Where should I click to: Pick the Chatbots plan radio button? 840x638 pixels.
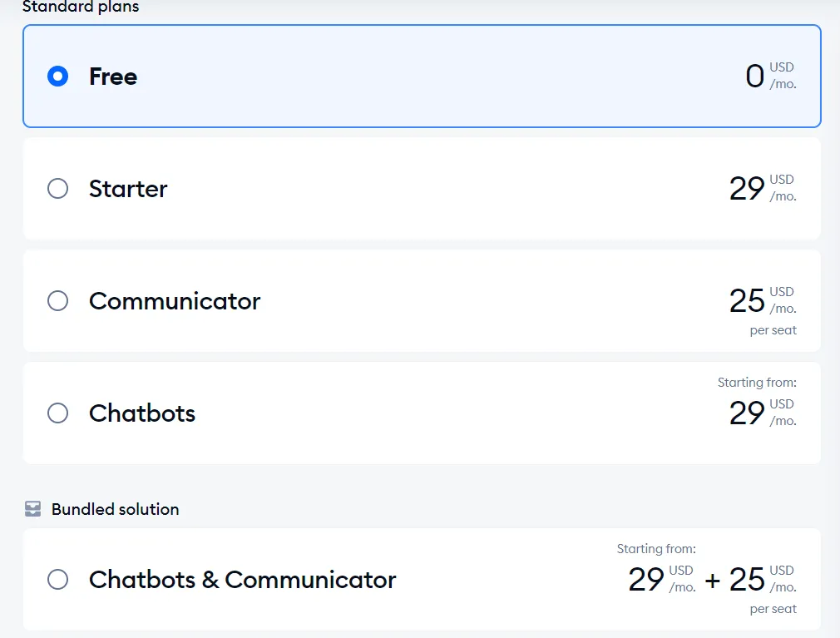pyautogui.click(x=58, y=413)
